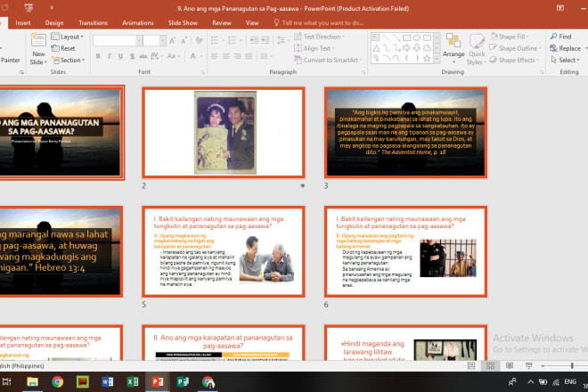The image size is (588, 392).
Task: Click Decrease Font Size icon
Action: pos(184,40)
